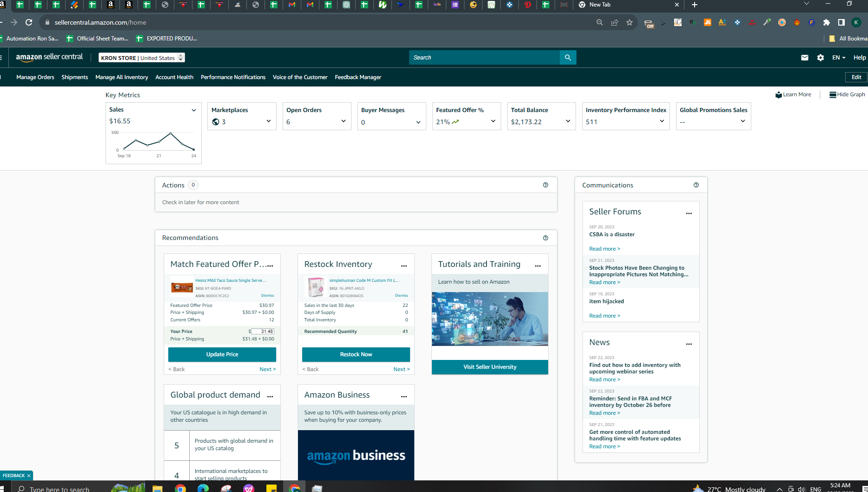Click the Actions help question-mark icon

(x=545, y=185)
